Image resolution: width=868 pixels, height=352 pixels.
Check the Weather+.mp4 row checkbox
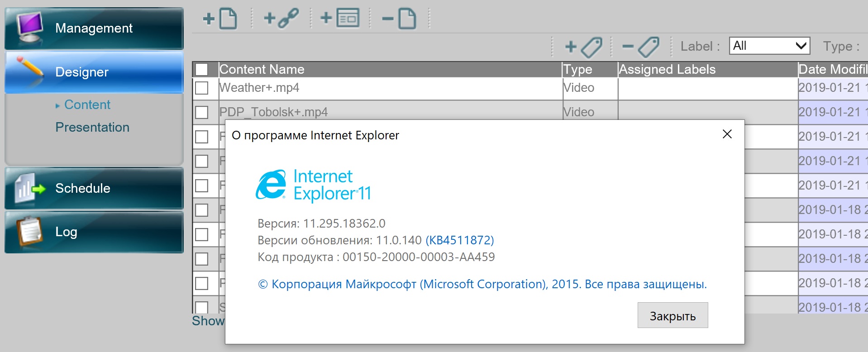click(x=202, y=88)
